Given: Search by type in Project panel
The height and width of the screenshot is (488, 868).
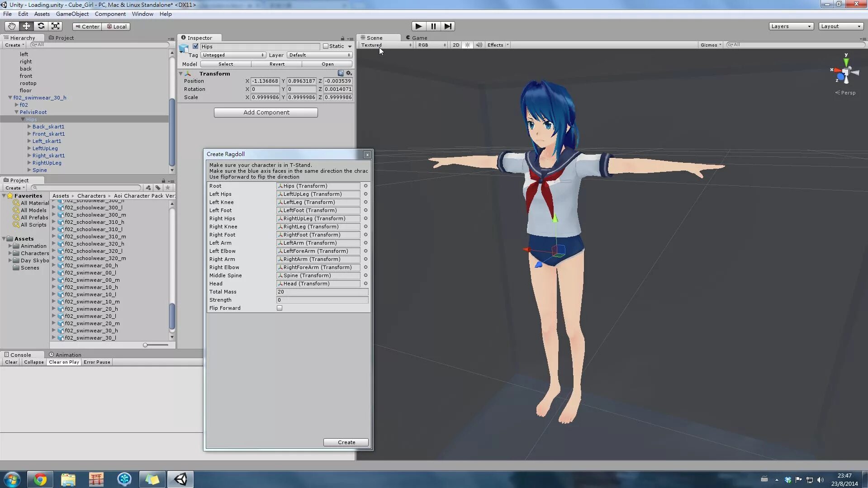Looking at the screenshot, I should [148, 188].
